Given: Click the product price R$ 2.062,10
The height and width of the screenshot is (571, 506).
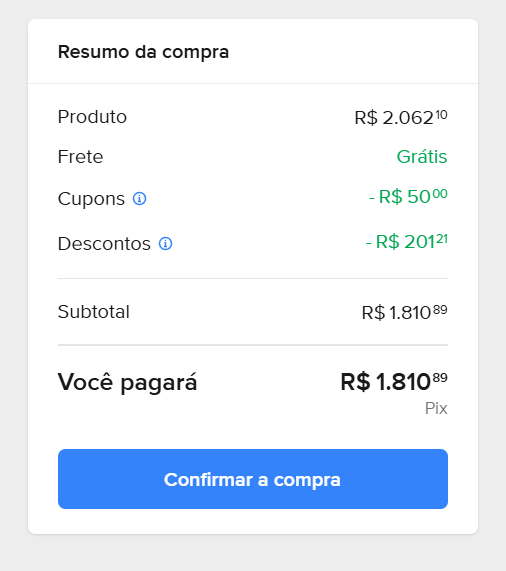Looking at the screenshot, I should (x=401, y=117).
